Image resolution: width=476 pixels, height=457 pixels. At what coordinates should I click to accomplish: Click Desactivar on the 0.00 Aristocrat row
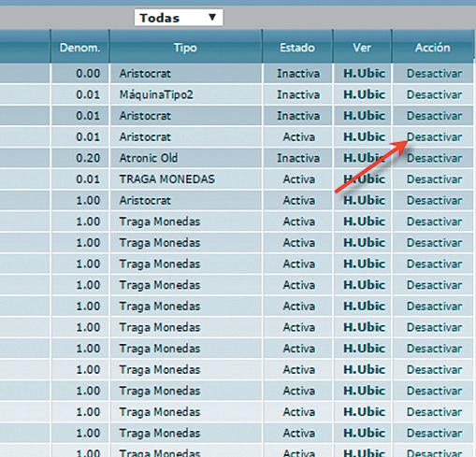pos(434,74)
